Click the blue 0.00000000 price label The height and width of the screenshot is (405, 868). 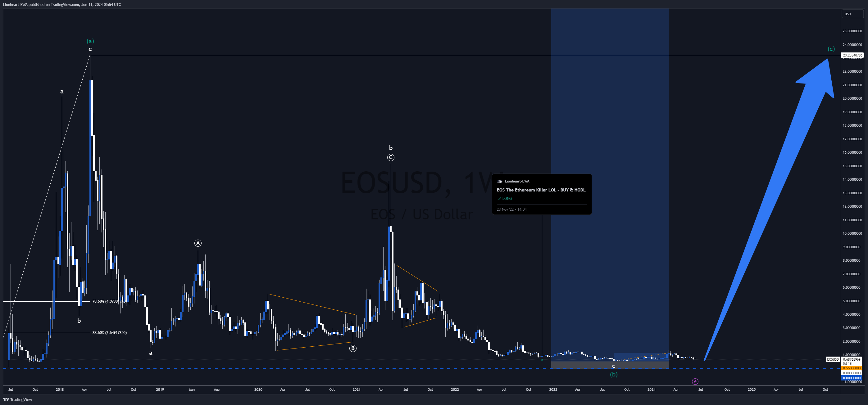(852, 378)
